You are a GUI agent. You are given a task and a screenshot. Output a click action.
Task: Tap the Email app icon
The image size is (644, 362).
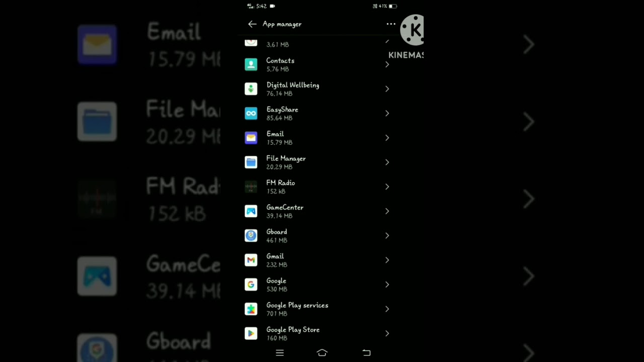coord(251,138)
